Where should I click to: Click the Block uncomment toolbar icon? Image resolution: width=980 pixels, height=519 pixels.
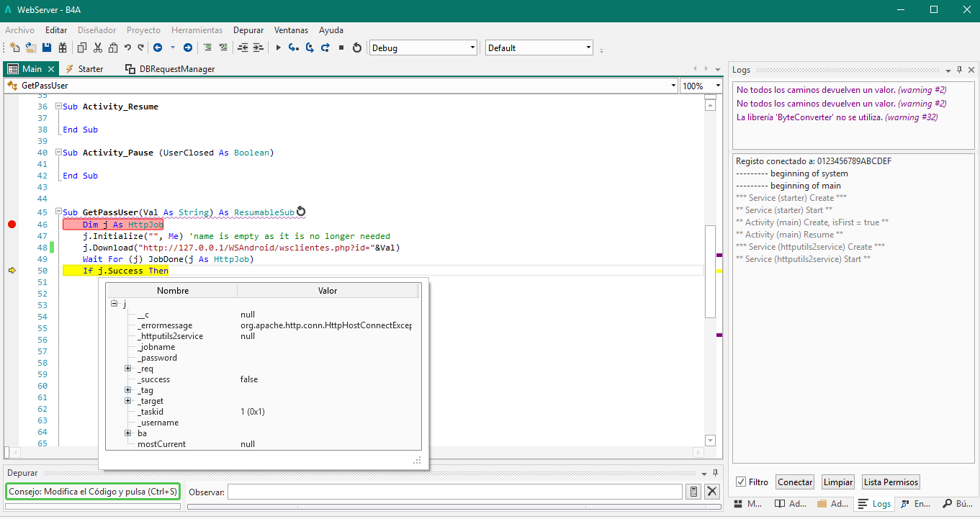pyautogui.click(x=223, y=48)
